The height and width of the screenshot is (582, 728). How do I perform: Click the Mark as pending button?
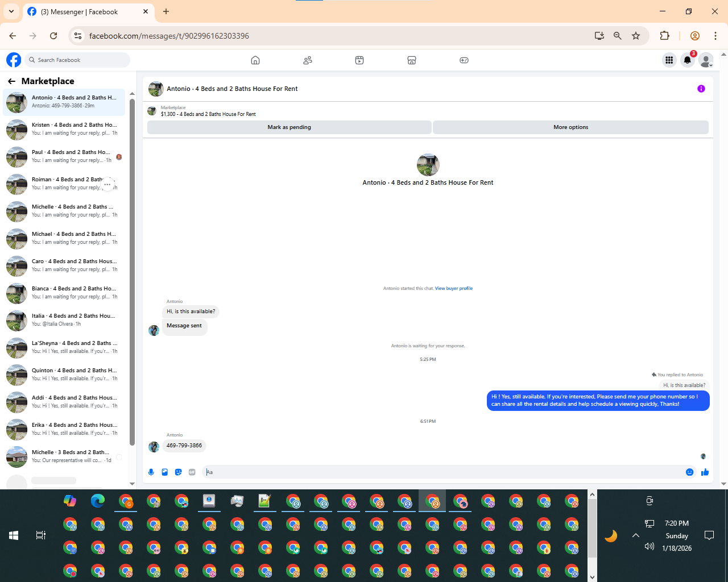tap(289, 127)
